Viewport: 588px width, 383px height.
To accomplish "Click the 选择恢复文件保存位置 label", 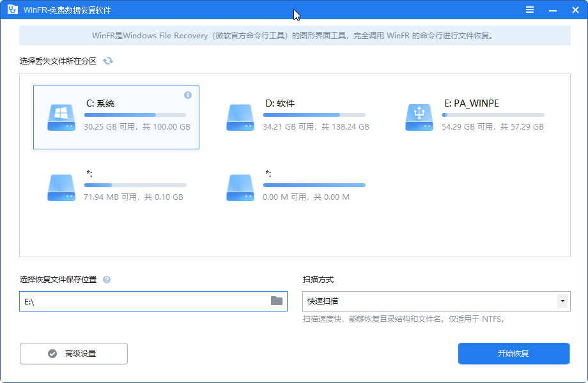I will point(58,280).
